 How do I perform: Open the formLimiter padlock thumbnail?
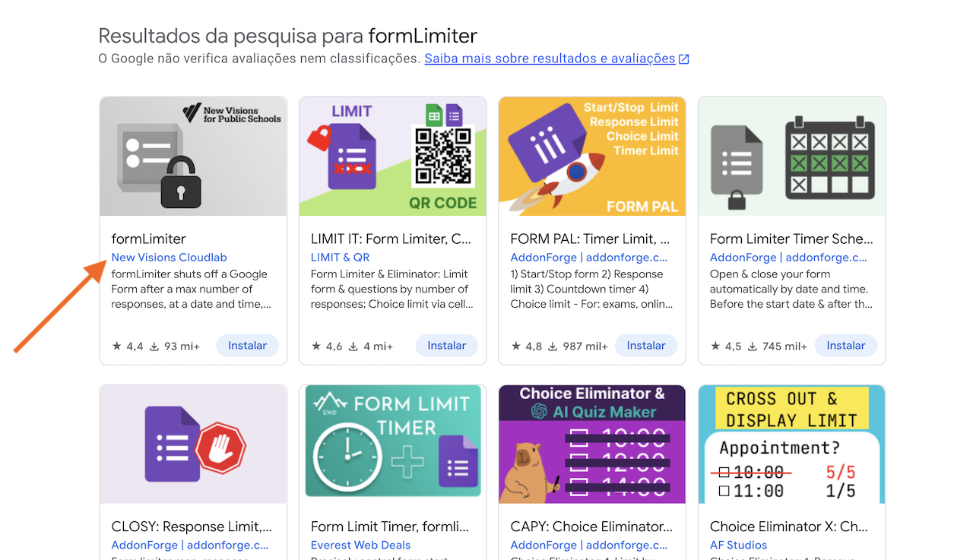[x=192, y=156]
